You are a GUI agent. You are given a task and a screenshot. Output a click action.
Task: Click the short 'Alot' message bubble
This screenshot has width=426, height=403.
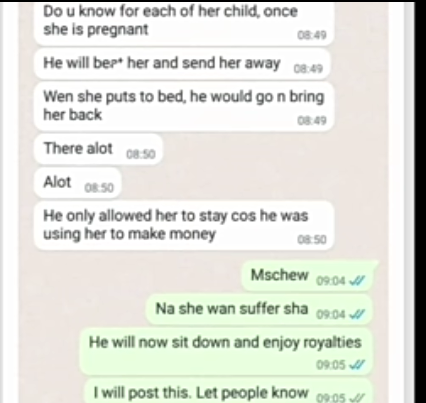point(78,183)
